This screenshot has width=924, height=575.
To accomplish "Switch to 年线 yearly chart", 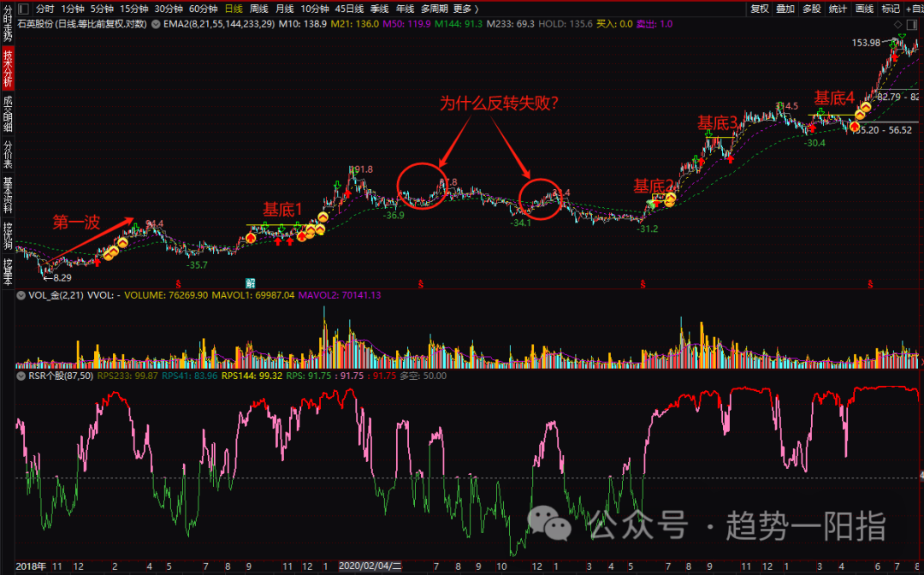I will 405,9.
